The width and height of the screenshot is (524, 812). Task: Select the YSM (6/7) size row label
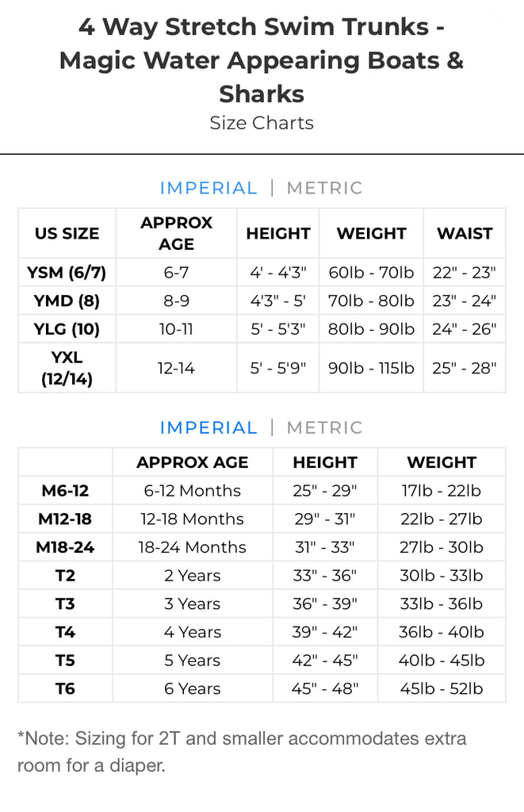(67, 273)
